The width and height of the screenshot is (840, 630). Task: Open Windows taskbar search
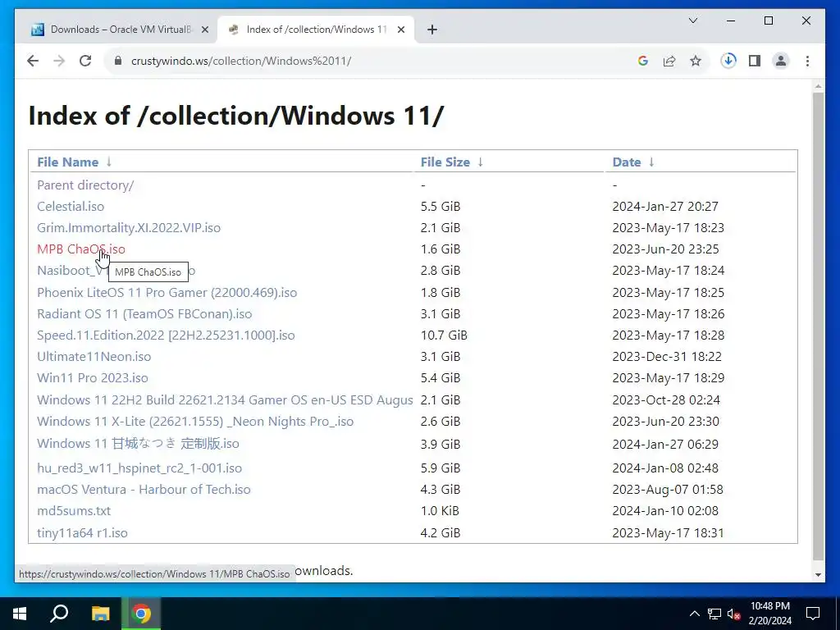coord(59,614)
